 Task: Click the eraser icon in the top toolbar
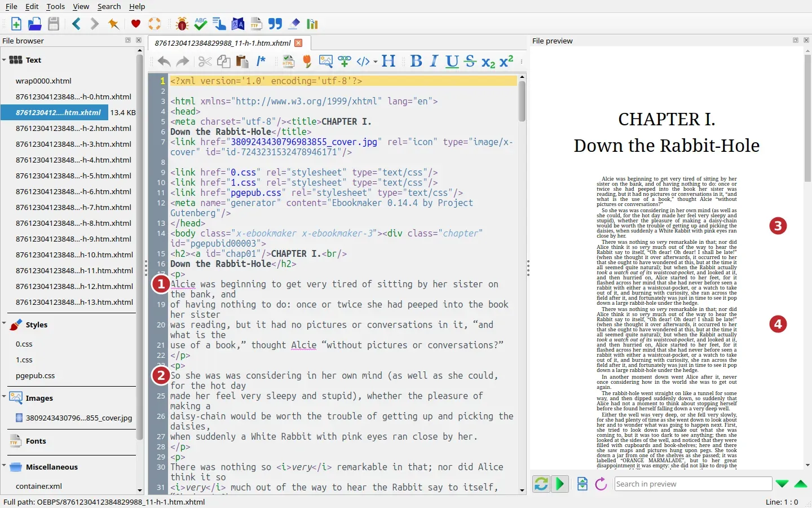tap(294, 24)
